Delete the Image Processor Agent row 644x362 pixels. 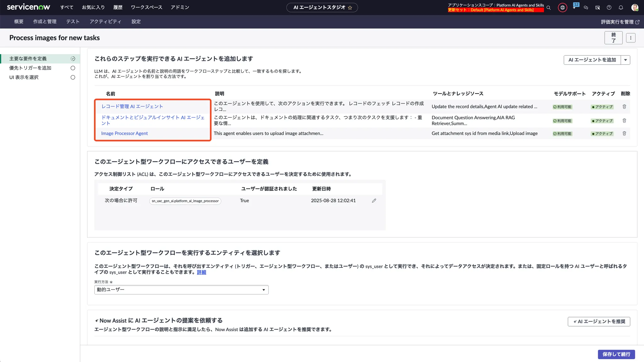[624, 133]
